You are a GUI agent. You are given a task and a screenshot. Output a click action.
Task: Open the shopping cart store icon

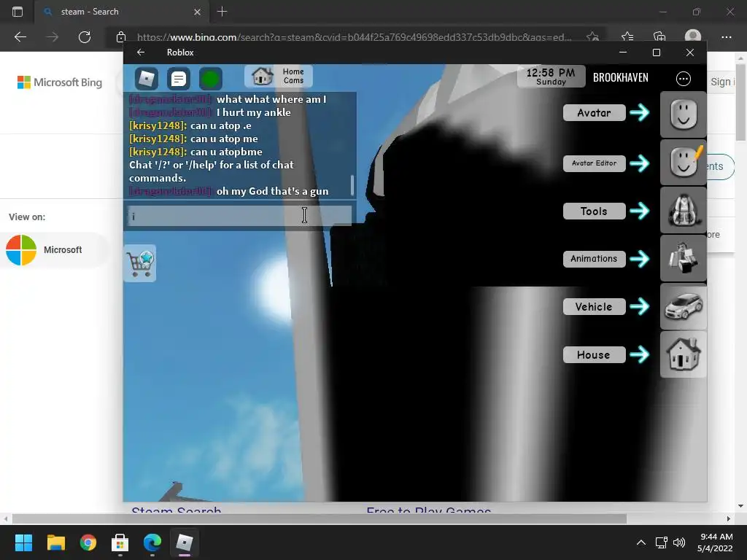pyautogui.click(x=140, y=263)
